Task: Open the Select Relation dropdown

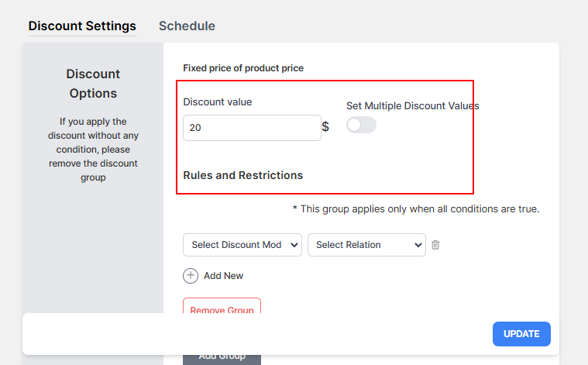Action: click(366, 245)
